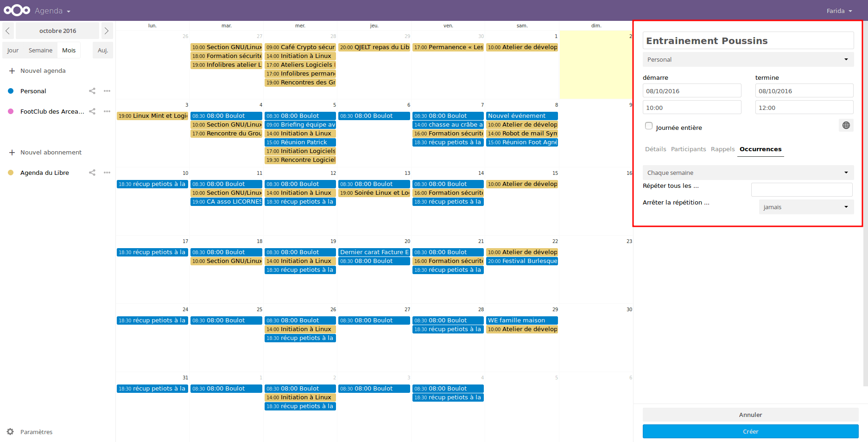Open share options for Personal calendar
This screenshot has height=442, width=868.
[92, 91]
